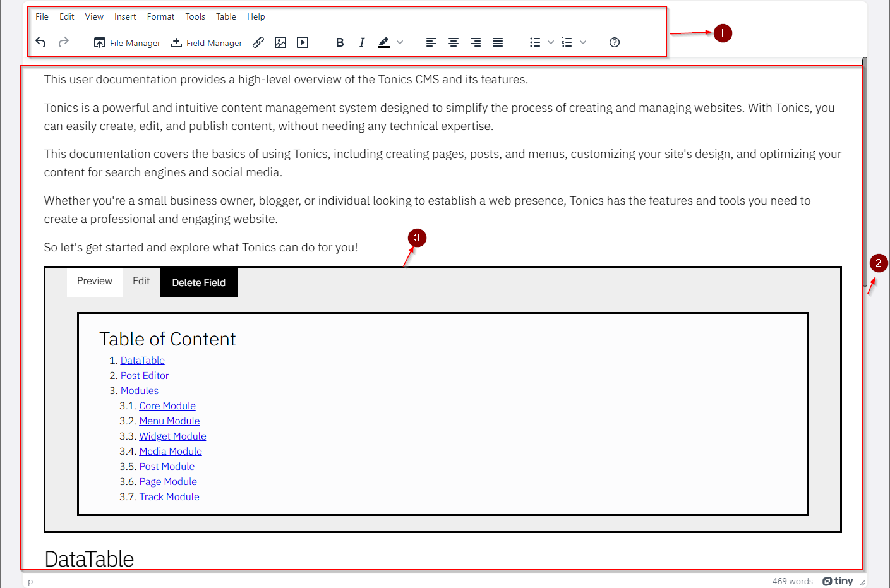Click the editor resize handle icon
This screenshot has height=588, width=890.
[x=862, y=582]
